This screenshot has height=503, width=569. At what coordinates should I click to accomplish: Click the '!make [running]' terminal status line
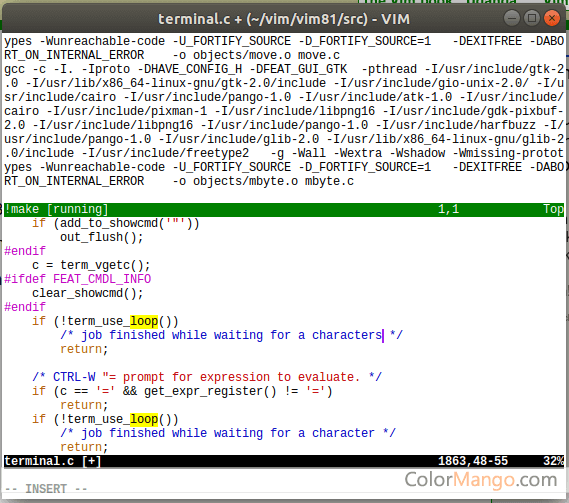(x=284, y=209)
